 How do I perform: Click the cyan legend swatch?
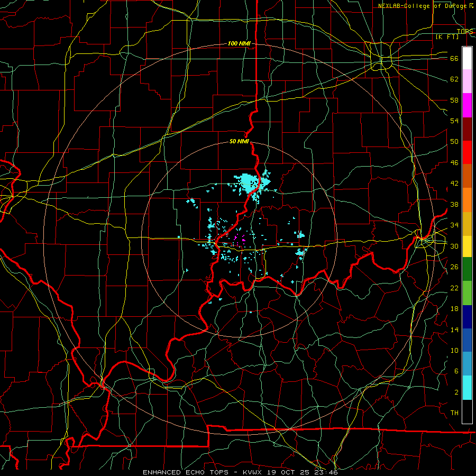click(467, 388)
